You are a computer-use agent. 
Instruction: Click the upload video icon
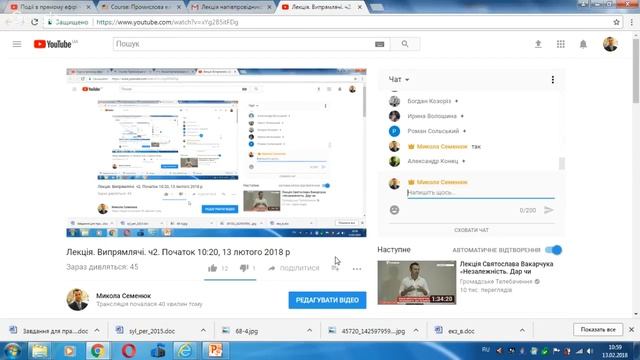538,44
